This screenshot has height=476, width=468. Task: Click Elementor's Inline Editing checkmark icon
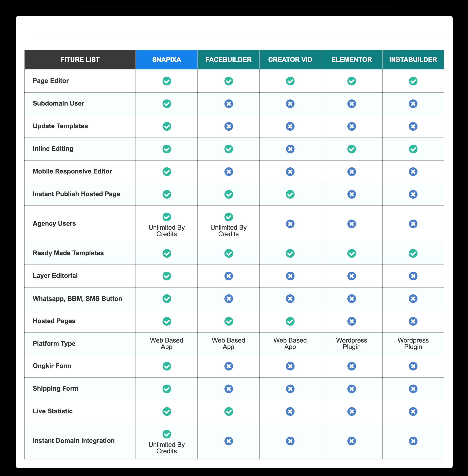pyautogui.click(x=352, y=149)
